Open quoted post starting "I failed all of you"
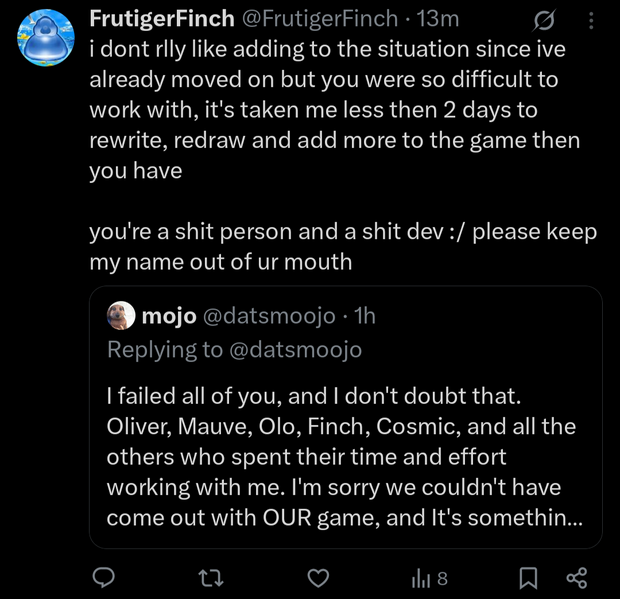 (340, 440)
